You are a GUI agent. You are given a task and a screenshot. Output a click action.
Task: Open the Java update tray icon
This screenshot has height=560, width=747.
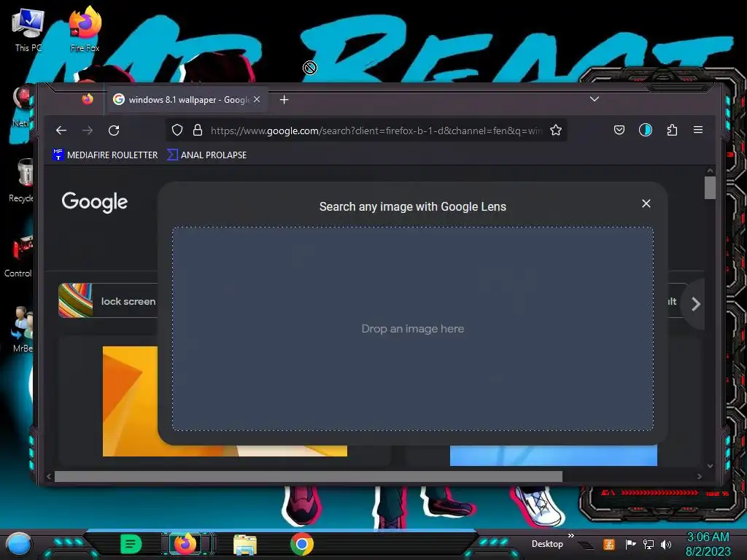pyautogui.click(x=609, y=544)
